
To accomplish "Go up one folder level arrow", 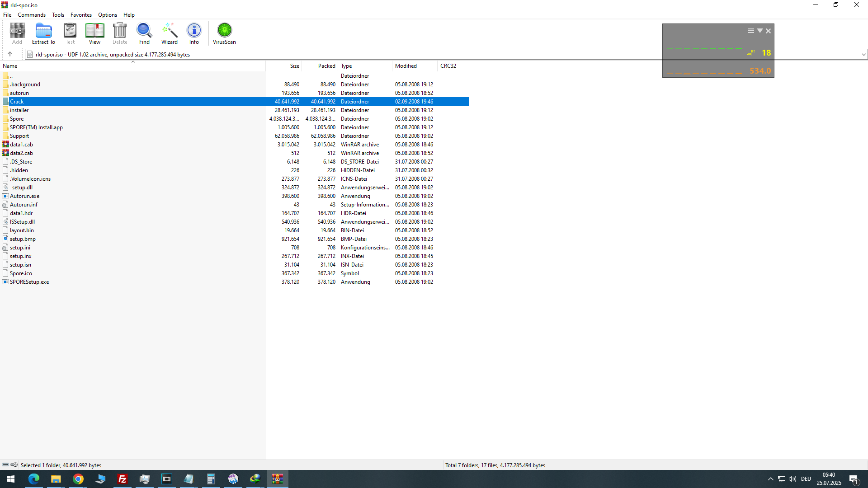I will pos(10,54).
